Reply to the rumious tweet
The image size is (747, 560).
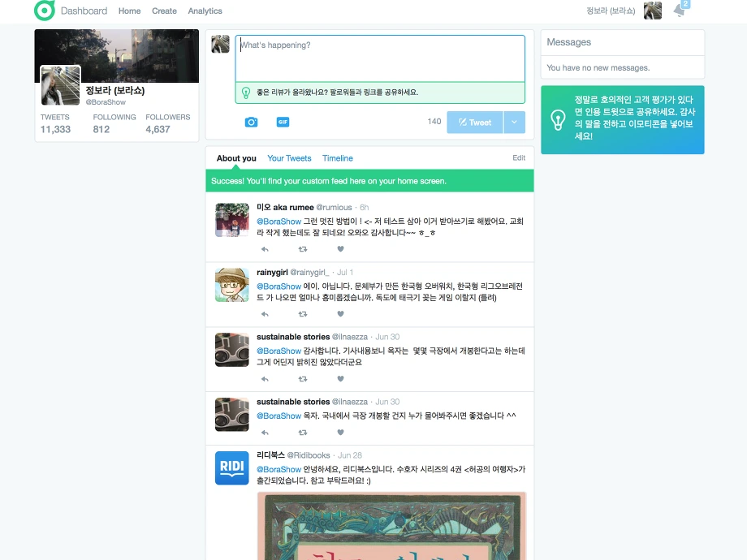tap(265, 249)
